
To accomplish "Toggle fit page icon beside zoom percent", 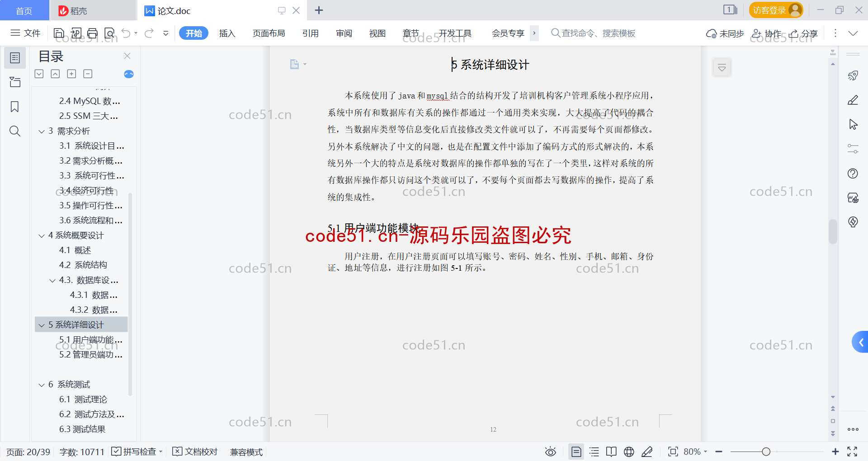I will click(x=673, y=452).
